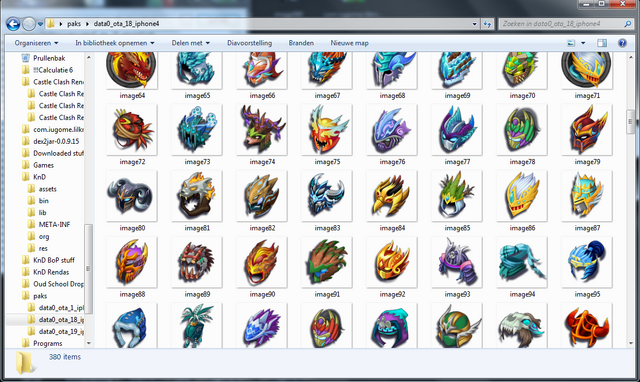Click the paks breadcrumb in address bar
The width and height of the screenshot is (640, 382).
(74, 24)
